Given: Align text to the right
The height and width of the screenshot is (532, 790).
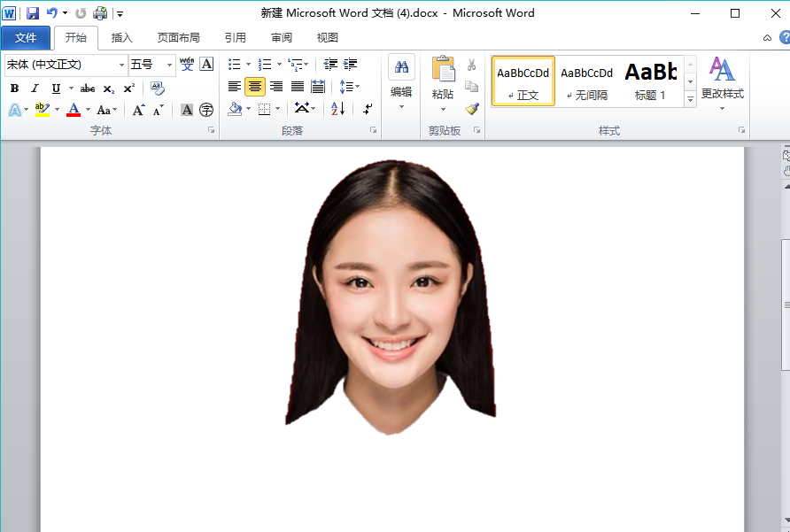Looking at the screenshot, I should coord(276,87).
